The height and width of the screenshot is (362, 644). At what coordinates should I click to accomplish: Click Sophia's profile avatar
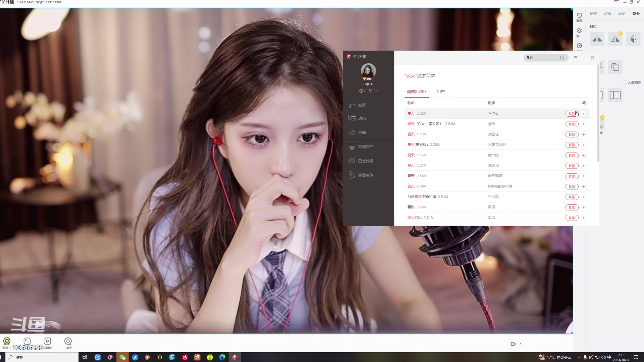368,70
